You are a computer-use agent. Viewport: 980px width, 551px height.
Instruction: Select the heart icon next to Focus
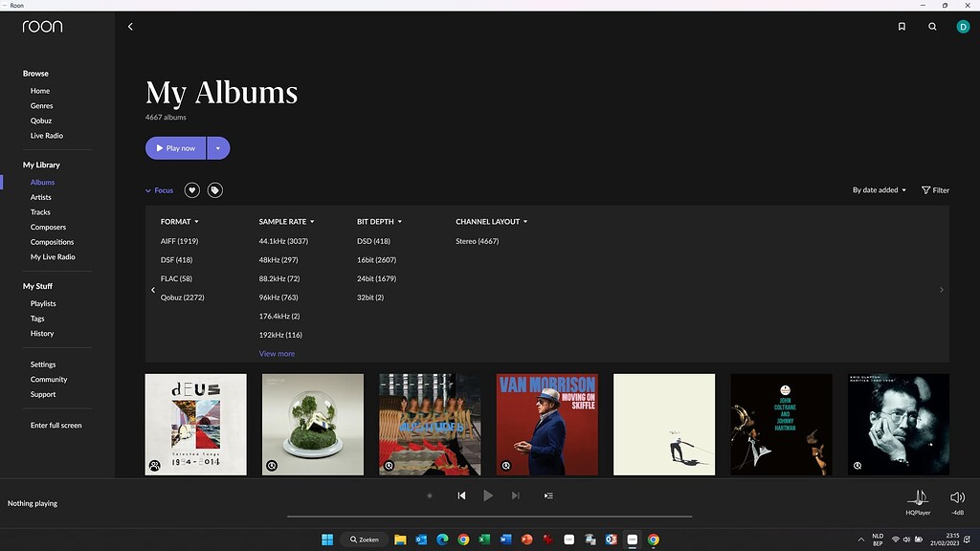point(191,189)
